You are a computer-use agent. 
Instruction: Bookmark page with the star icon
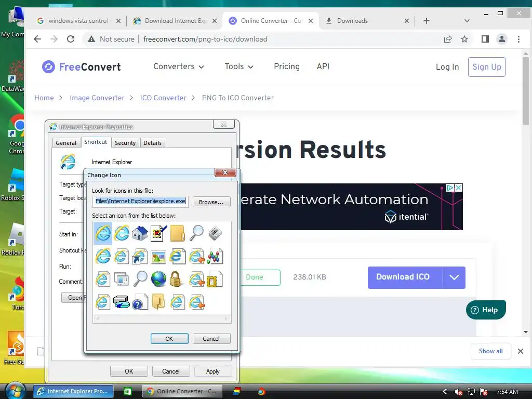tap(464, 39)
